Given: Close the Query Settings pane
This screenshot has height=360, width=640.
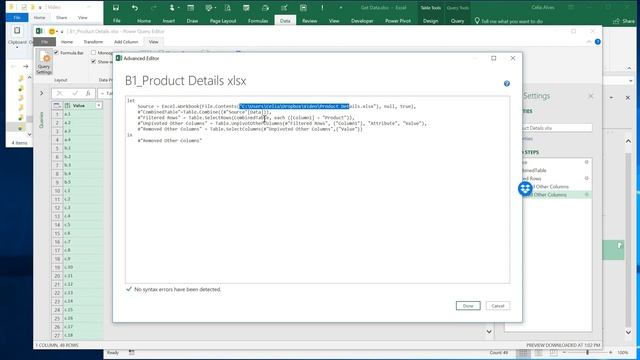Looking at the screenshot, I should (591, 96).
